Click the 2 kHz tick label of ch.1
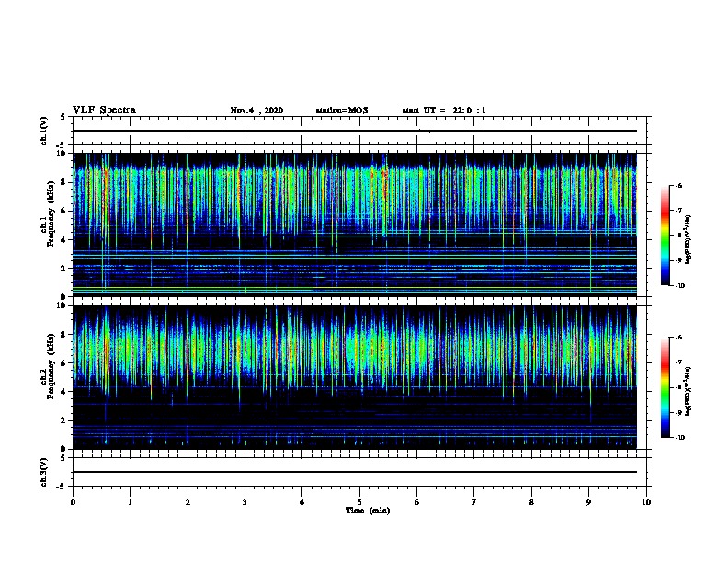Screen dimensions: 728x563 tap(63, 268)
